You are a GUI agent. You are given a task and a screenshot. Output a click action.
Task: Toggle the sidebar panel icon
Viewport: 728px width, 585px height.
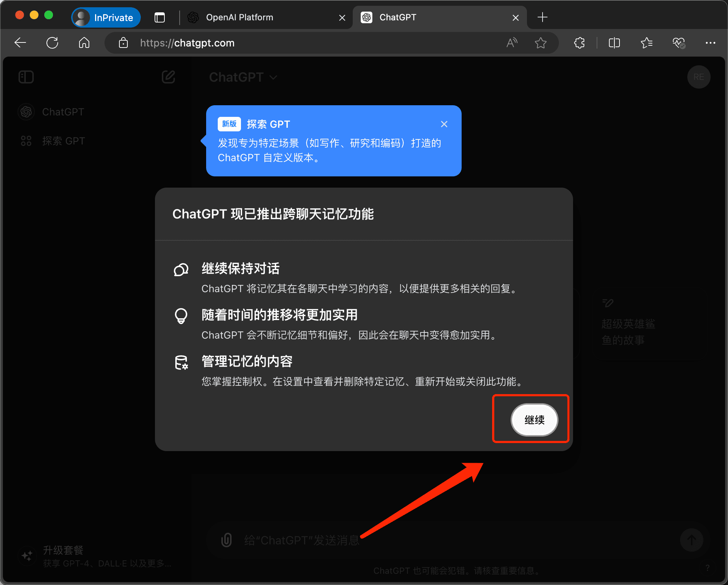(x=26, y=77)
